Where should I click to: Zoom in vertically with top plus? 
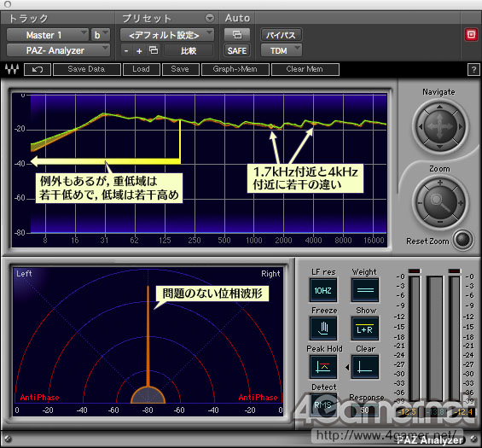pyautogui.click(x=440, y=183)
